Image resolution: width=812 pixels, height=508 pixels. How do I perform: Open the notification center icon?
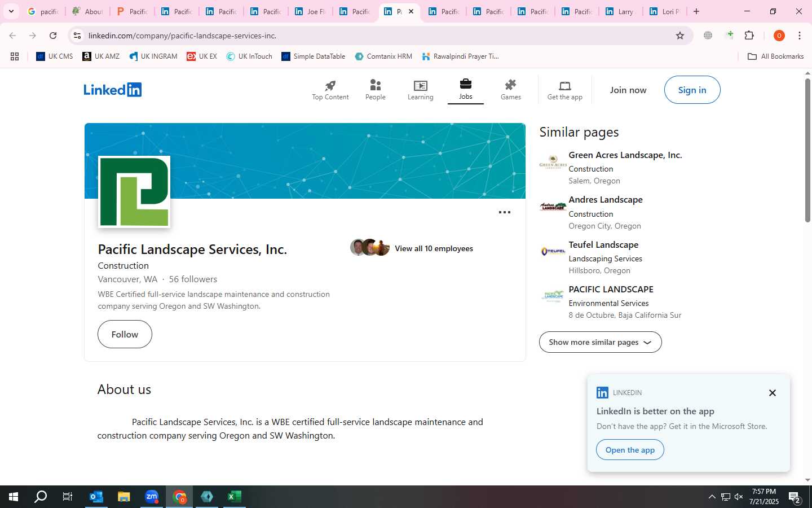pos(795,497)
